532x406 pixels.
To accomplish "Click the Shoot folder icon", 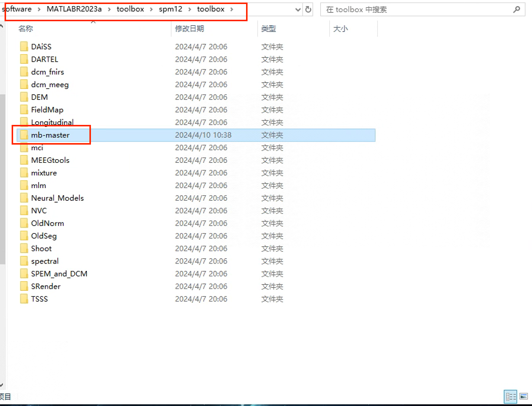I will pyautogui.click(x=24, y=248).
